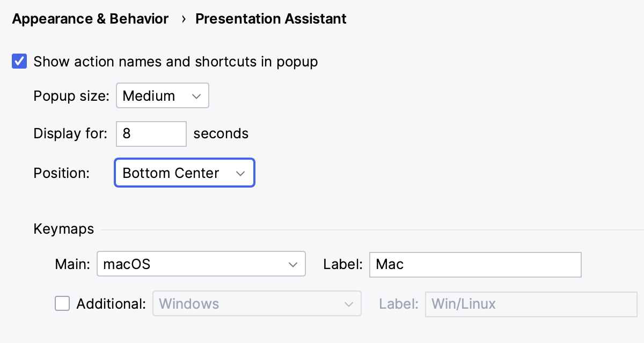Open the Main keymap dropdown showing macOS
The image size is (644, 343).
[201, 264]
